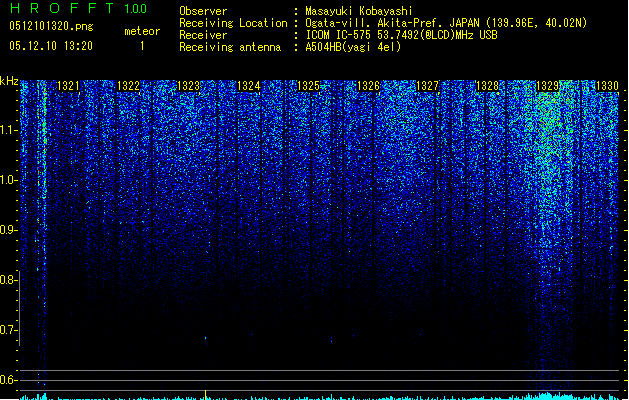Click the yellow meteor detection tick at bottom

pos(205,394)
